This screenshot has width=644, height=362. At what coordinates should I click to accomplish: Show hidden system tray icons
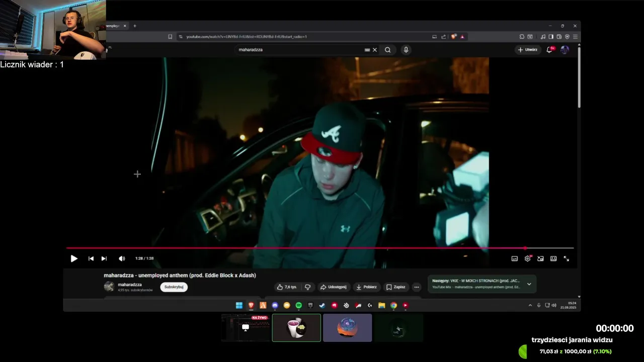click(x=530, y=305)
